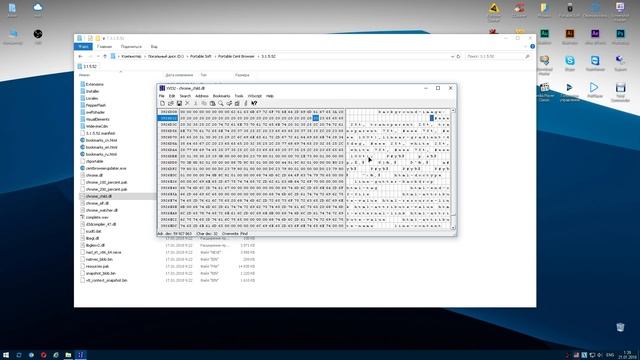Select chrome_child.dll file in Explorer
Image resolution: width=640 pixels, height=360 pixels.
(99, 196)
